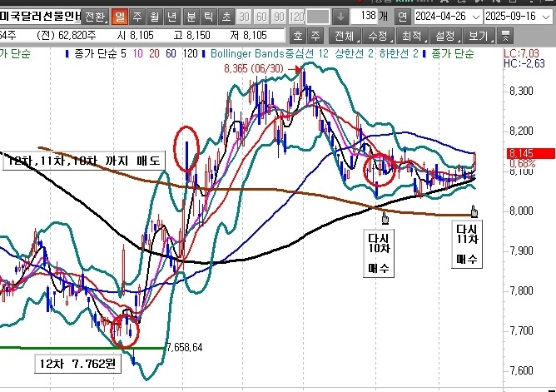Click the blank gray interval field
The height and width of the screenshot is (392, 556).
tap(318, 17)
